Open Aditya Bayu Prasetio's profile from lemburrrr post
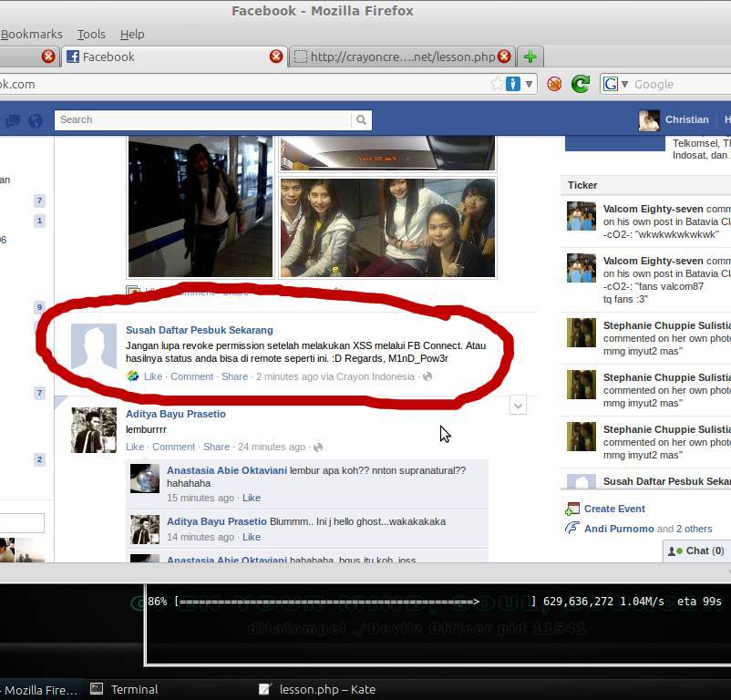This screenshot has height=700, width=731. pos(176,414)
